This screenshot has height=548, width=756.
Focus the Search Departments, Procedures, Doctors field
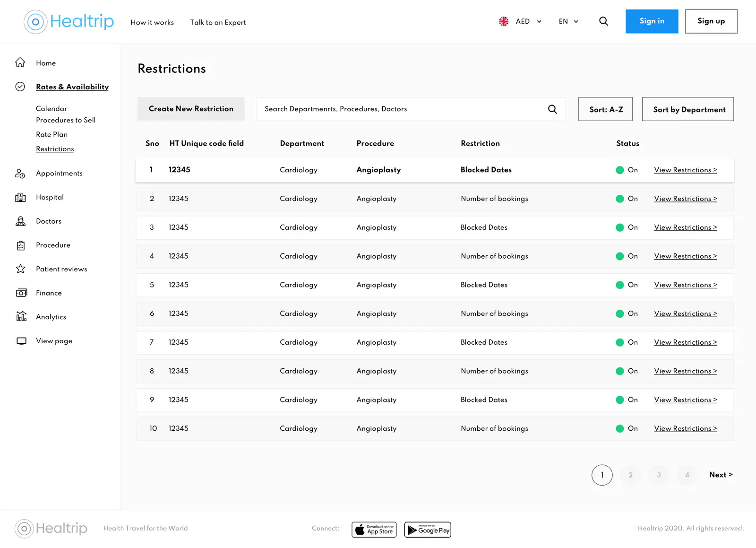(x=411, y=109)
